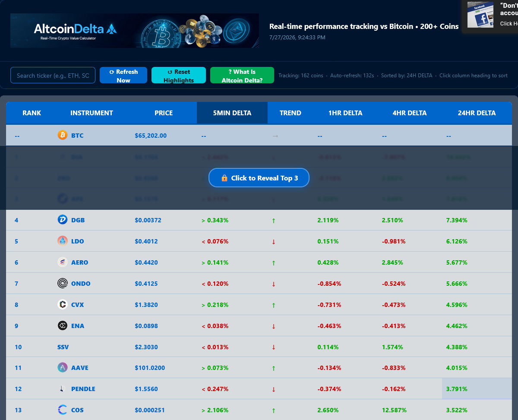518x420 pixels.
Task: Click the up trend arrow in COS row
Action: (274, 411)
